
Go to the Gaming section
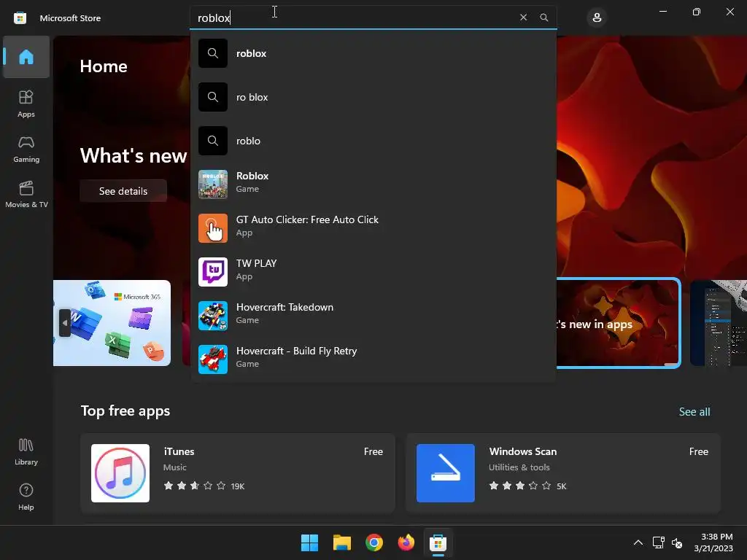26,149
